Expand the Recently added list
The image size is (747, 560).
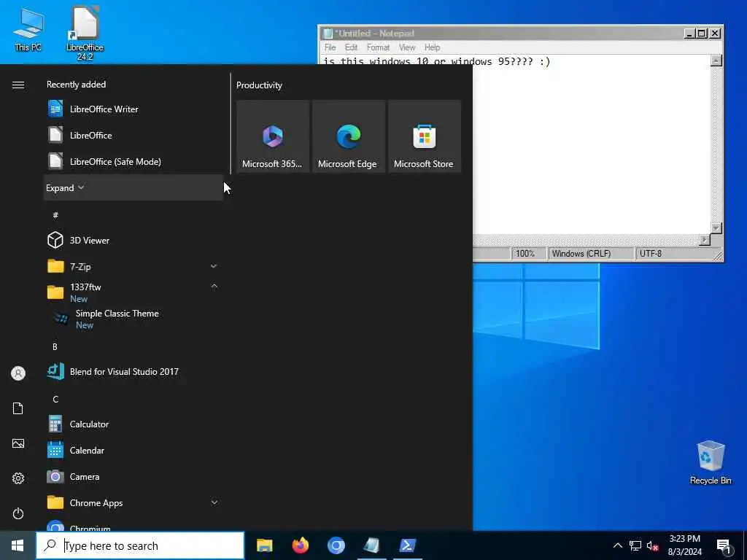133,187
